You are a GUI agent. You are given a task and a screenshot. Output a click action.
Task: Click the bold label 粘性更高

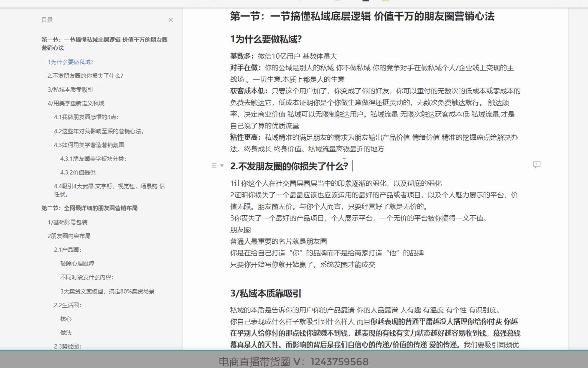coord(245,137)
